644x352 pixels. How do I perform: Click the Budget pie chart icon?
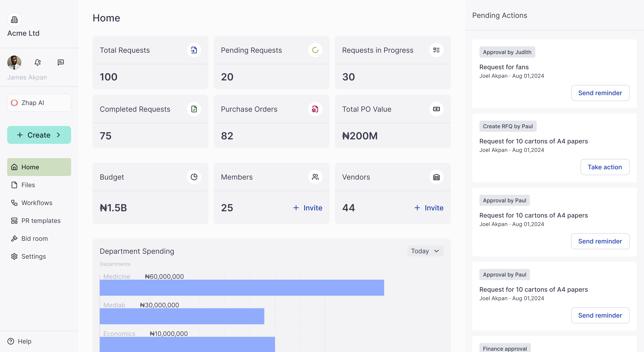pos(194,177)
